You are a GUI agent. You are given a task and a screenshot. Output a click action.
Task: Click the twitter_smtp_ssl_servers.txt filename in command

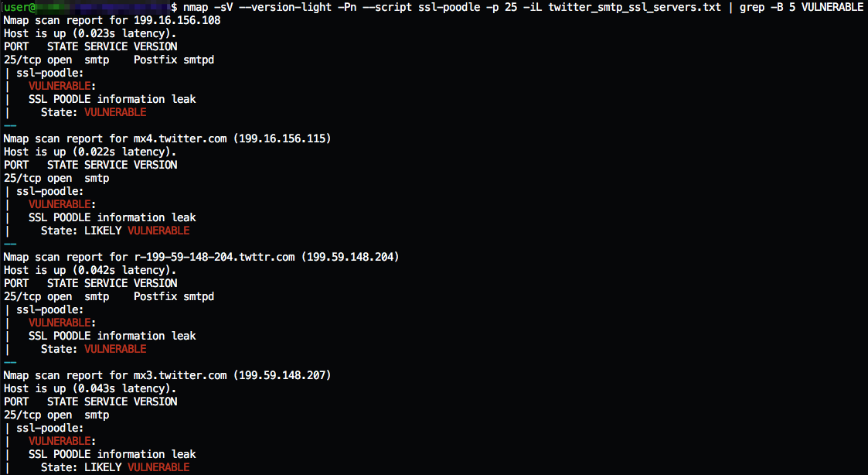pos(635,7)
